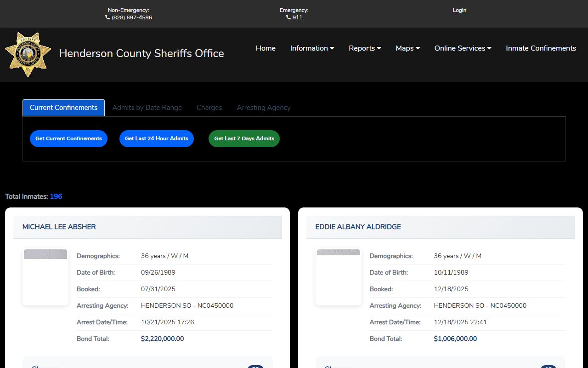Expand the Information dropdown menu
This screenshot has width=588, height=368.
coord(312,48)
